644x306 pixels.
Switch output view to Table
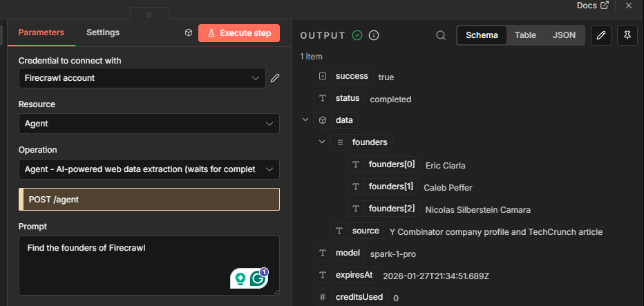[525, 35]
